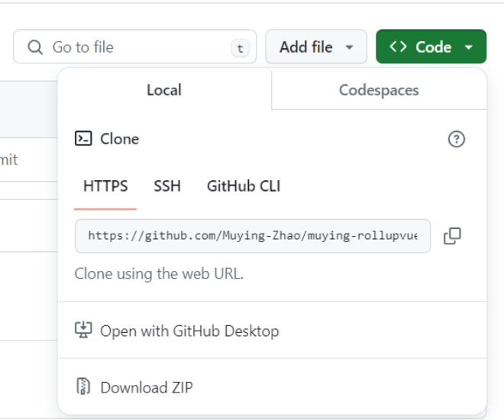Choose the GitHub CLI clone option

pos(244,186)
